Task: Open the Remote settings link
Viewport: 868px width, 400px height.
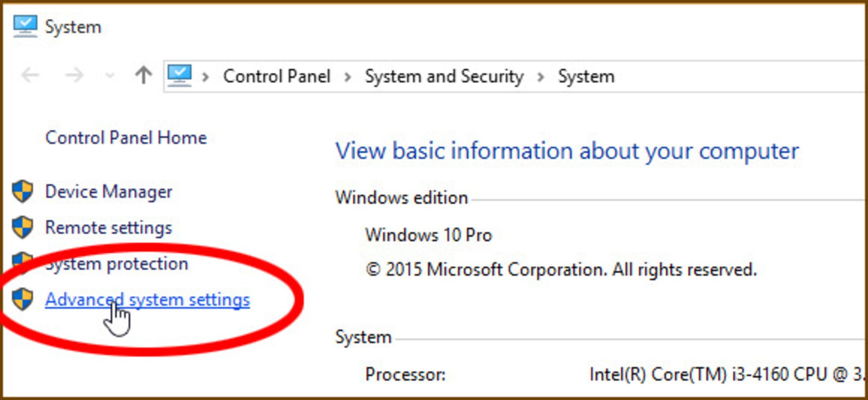Action: [108, 228]
